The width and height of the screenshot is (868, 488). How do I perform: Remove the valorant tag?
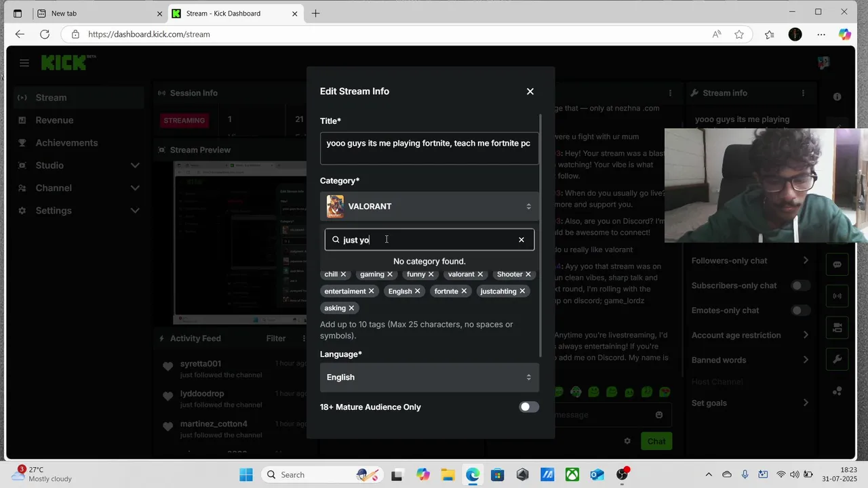(480, 274)
